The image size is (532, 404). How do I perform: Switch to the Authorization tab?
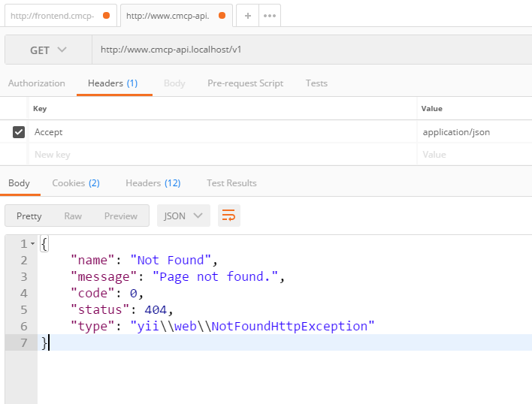coord(36,83)
